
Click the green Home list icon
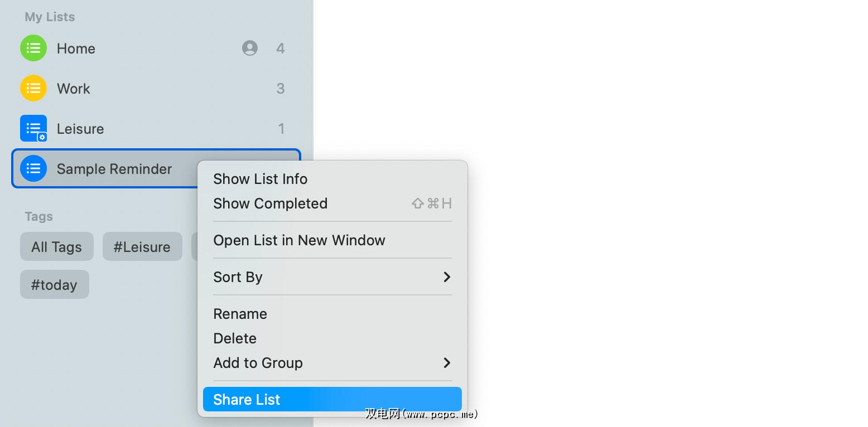tap(33, 48)
